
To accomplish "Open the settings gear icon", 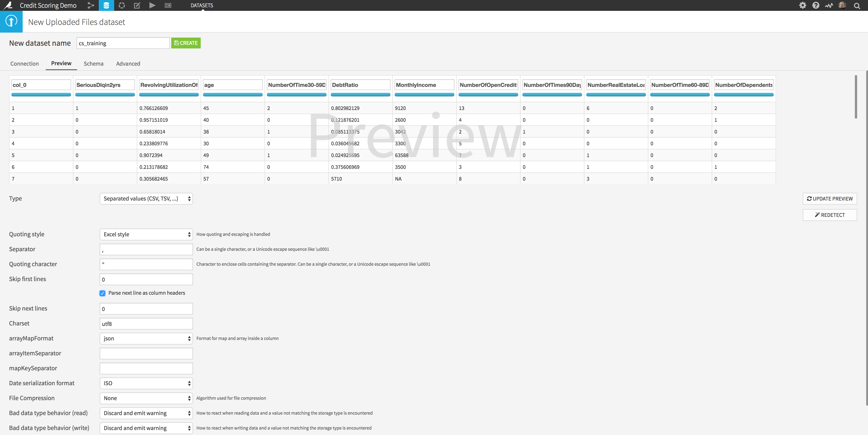I will 803,5.
